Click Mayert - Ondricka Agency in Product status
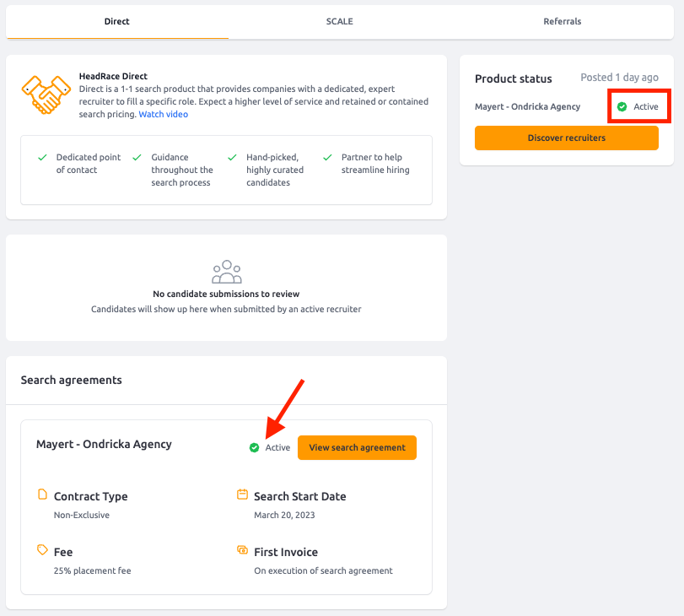 pyautogui.click(x=527, y=106)
